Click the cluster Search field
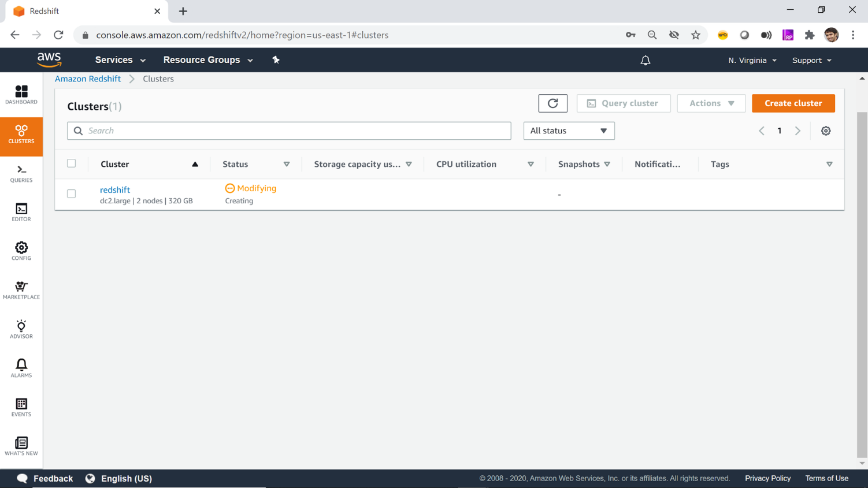Viewport: 868px width, 488px height. (289, 131)
